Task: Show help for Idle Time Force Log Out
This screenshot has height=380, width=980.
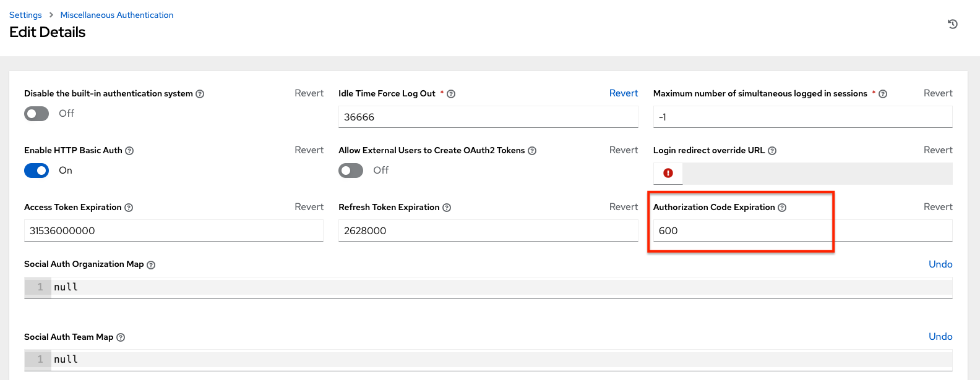Action: (x=451, y=94)
